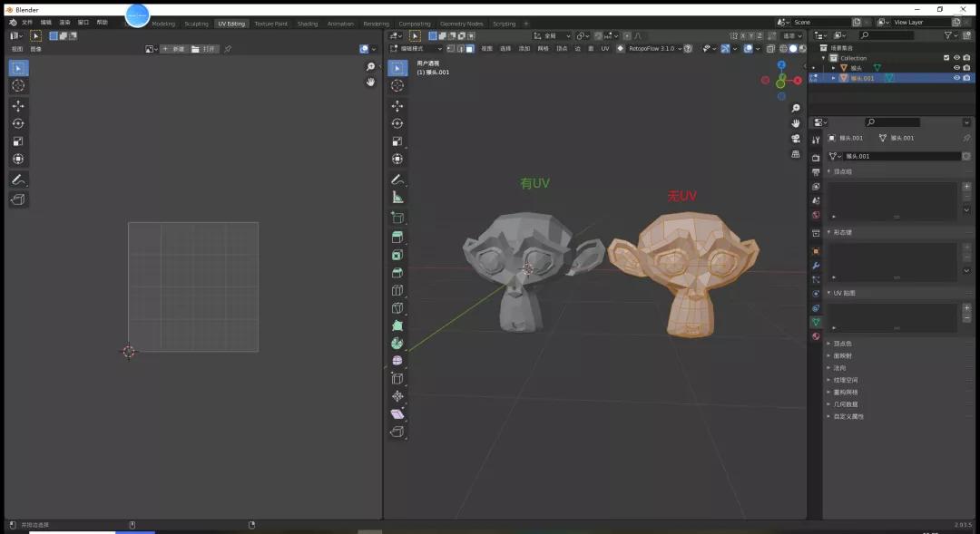Open the UV menu in the viewport header

[606, 50]
